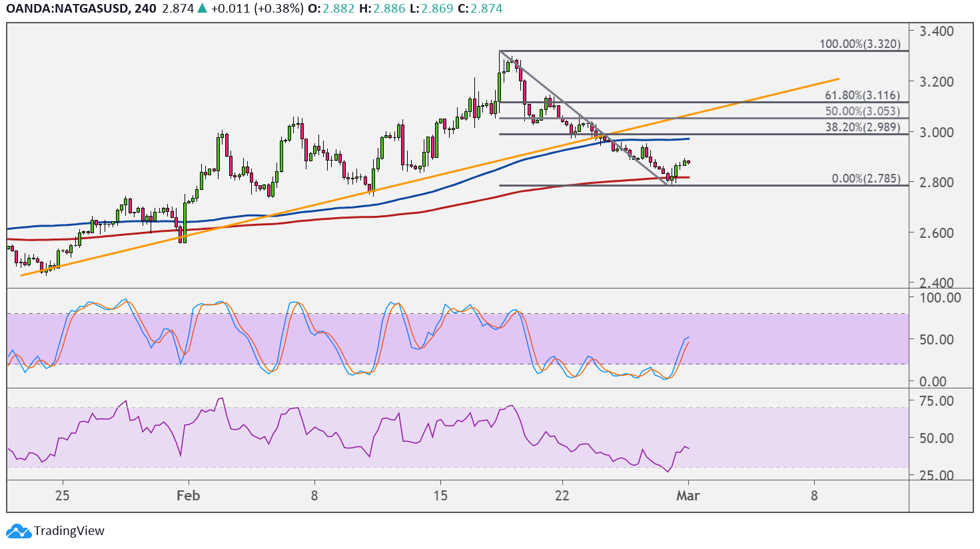Click the TradingView cloud logo icon
Viewport: 980px width, 549px height.
pos(18,531)
